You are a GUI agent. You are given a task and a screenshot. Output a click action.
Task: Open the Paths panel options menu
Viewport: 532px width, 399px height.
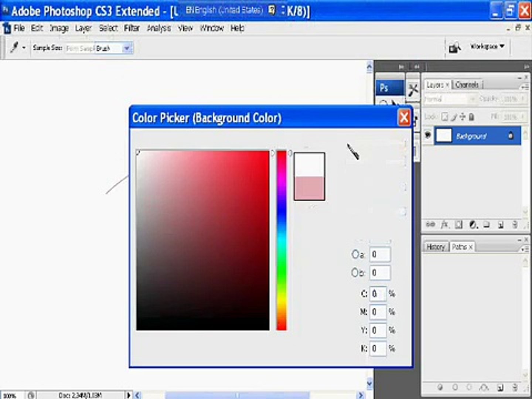[525, 249]
